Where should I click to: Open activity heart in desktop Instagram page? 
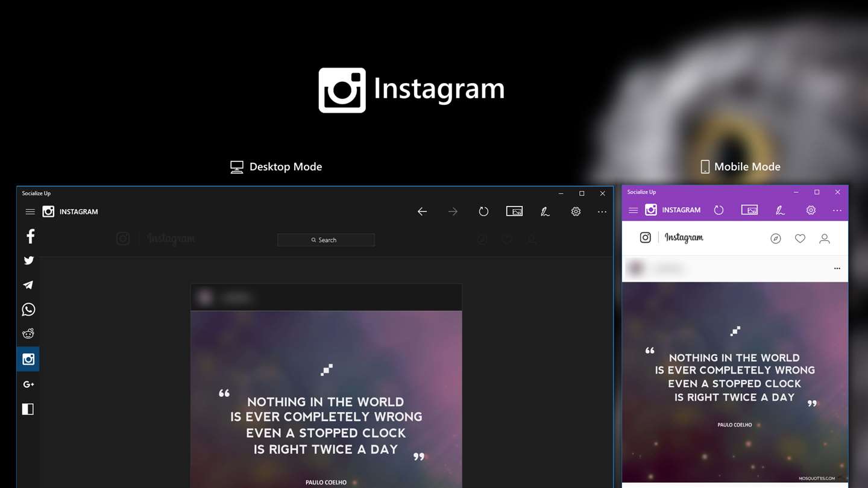point(508,240)
